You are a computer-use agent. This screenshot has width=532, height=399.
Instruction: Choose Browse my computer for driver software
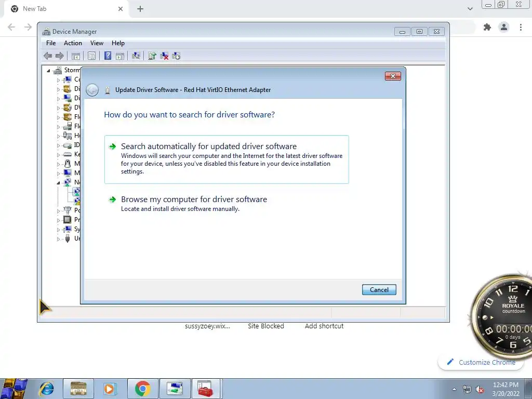pyautogui.click(x=227, y=204)
